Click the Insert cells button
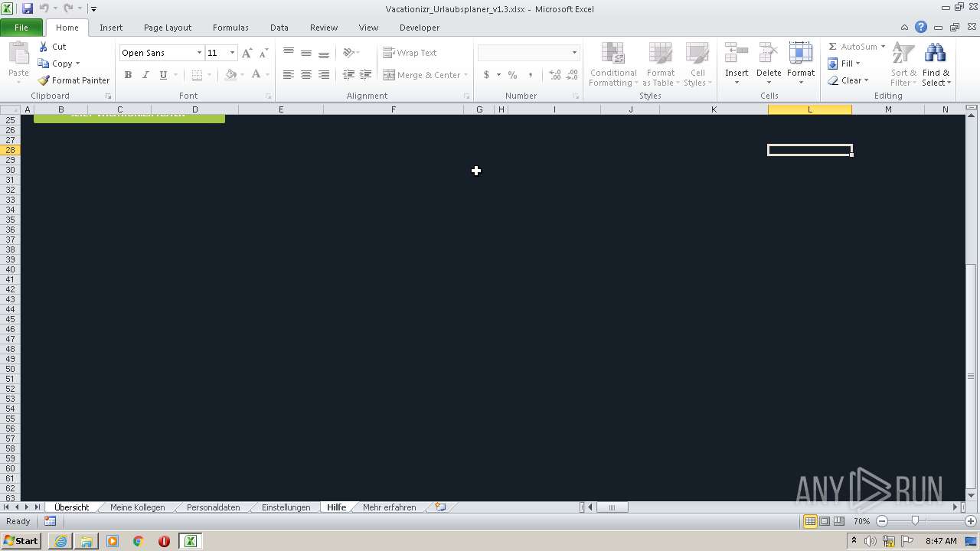This screenshot has height=551, width=980. (x=737, y=64)
